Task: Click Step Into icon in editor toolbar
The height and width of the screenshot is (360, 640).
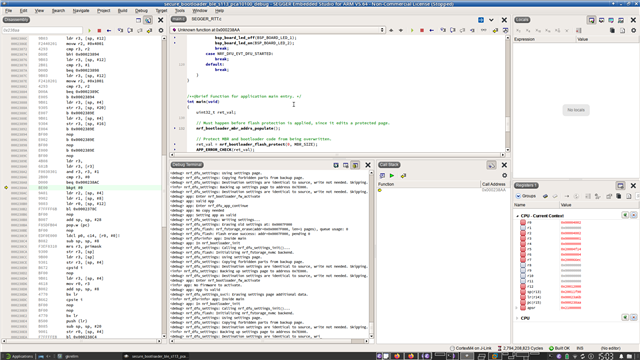Action: click(443, 30)
